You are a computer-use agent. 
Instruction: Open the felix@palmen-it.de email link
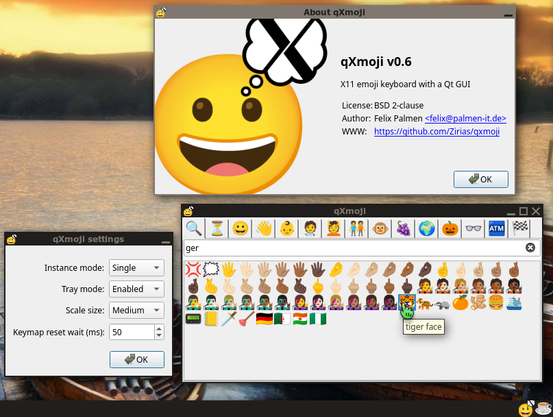point(466,118)
